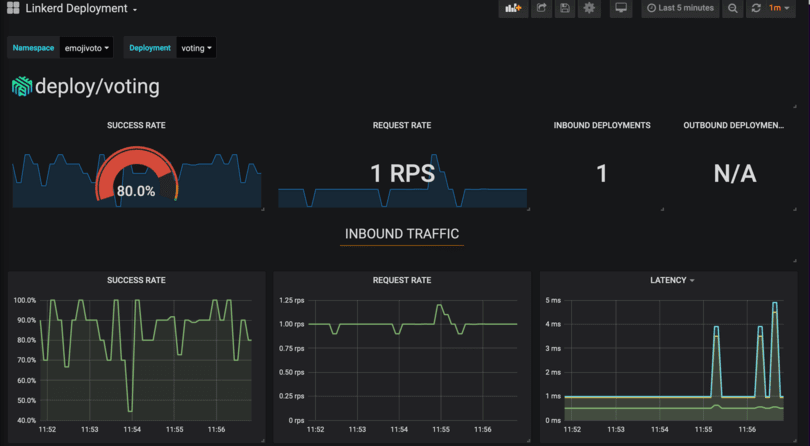The width and height of the screenshot is (810, 446).
Task: Click the N/A outbound deployments value
Action: (735, 174)
